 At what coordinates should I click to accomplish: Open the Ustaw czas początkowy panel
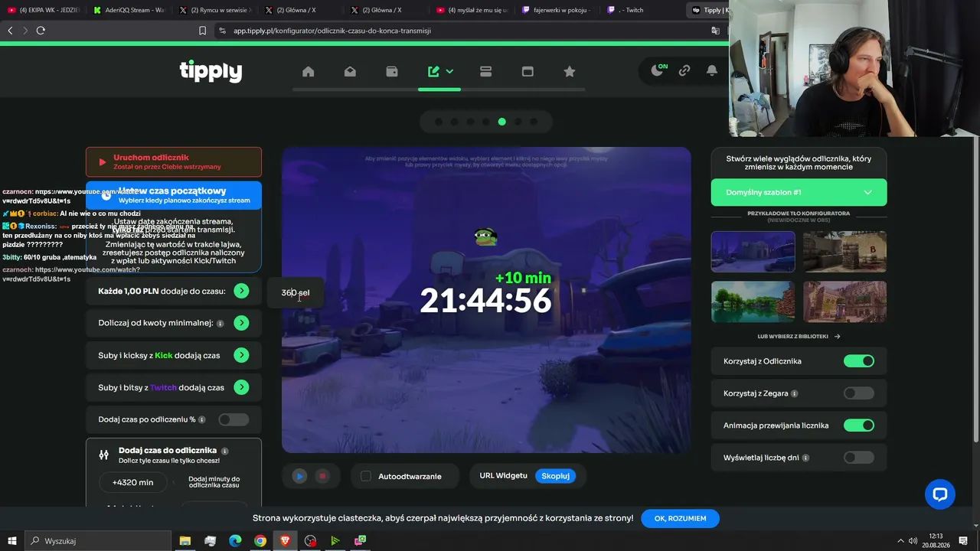[x=174, y=195]
